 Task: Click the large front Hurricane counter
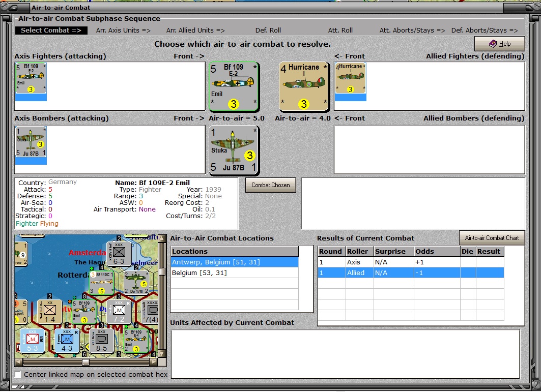point(304,86)
